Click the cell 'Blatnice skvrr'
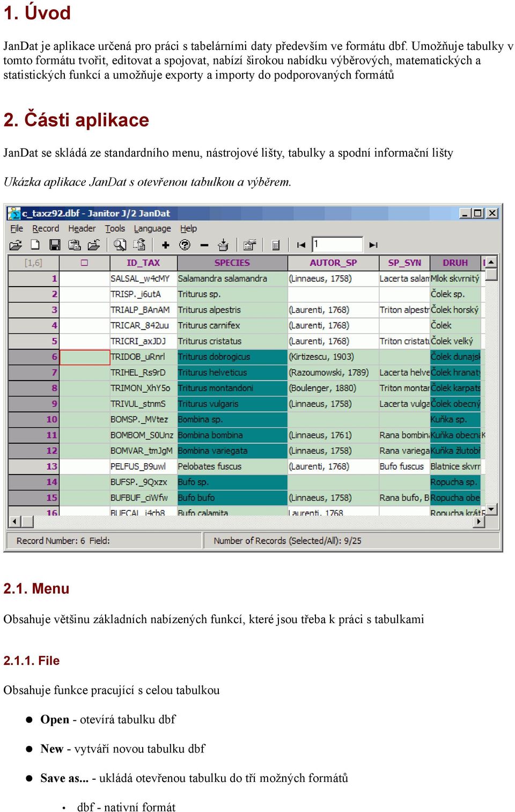The height and width of the screenshot is (812, 515). pos(455,466)
